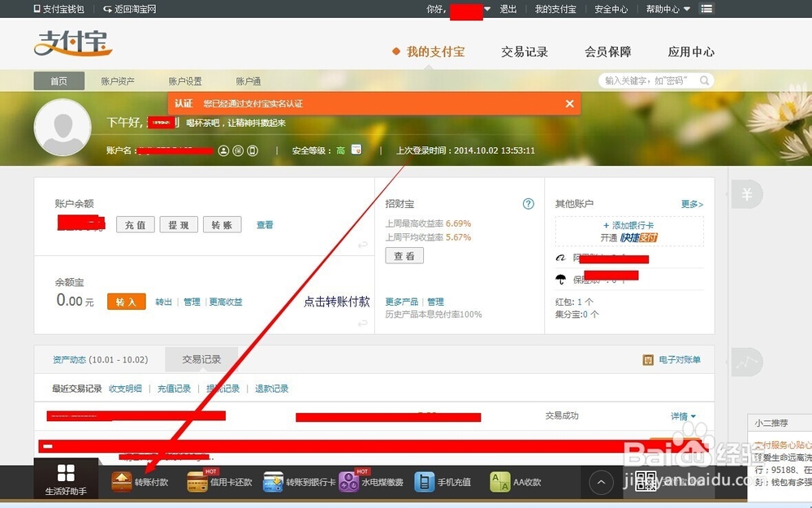This screenshot has width=812, height=508.
Task: Click 查看 link beside balance buttons
Action: 265,225
